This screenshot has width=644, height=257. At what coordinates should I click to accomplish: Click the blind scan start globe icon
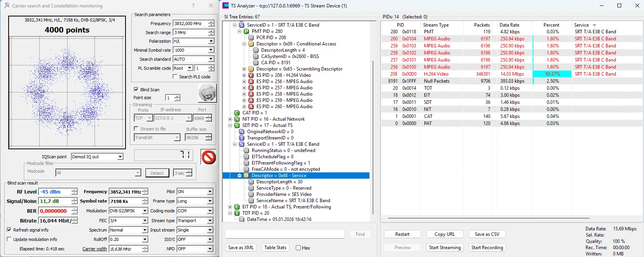207,94
